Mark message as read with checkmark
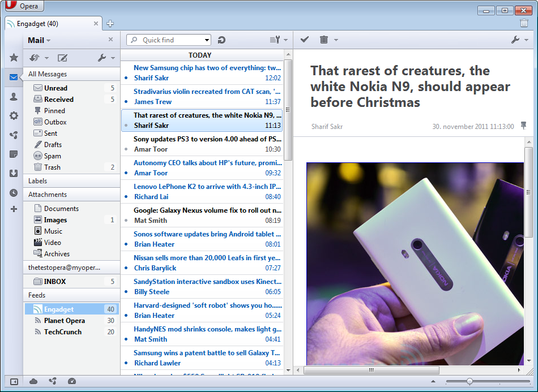The width and height of the screenshot is (538, 392). coord(304,40)
